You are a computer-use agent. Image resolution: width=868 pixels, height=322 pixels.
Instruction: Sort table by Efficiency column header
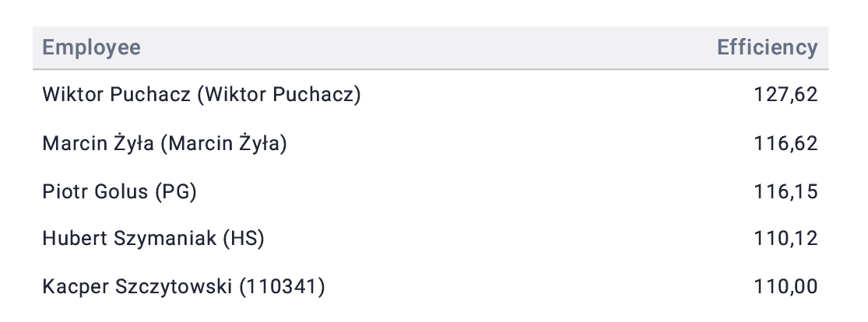coord(768,47)
